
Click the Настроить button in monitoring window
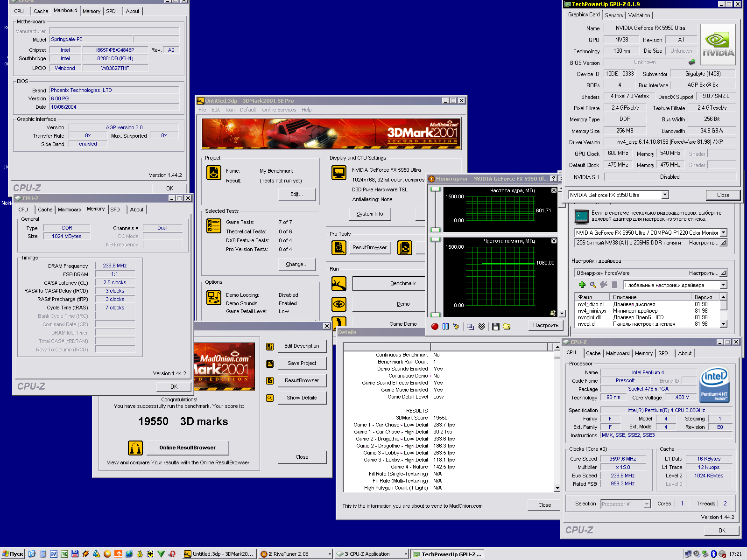click(x=546, y=325)
